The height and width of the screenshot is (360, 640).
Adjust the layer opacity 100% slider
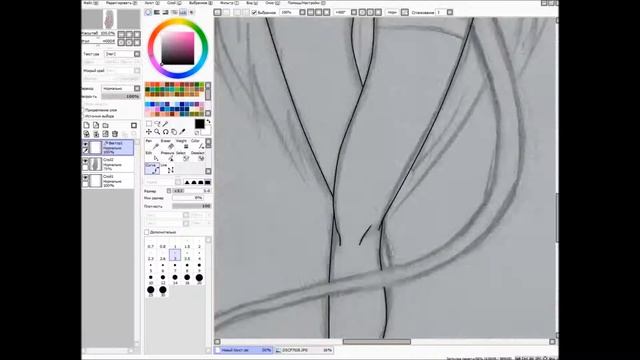pos(120,96)
